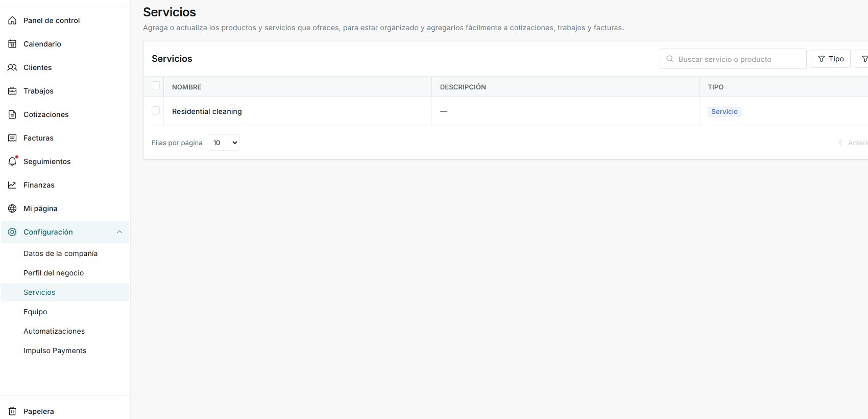Go to Facturas page
Image resolution: width=868 pixels, height=419 pixels.
(x=65, y=138)
